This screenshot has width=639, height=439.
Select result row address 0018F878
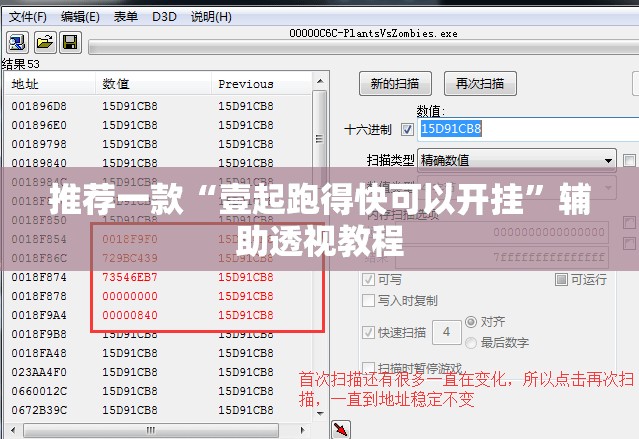click(x=158, y=296)
